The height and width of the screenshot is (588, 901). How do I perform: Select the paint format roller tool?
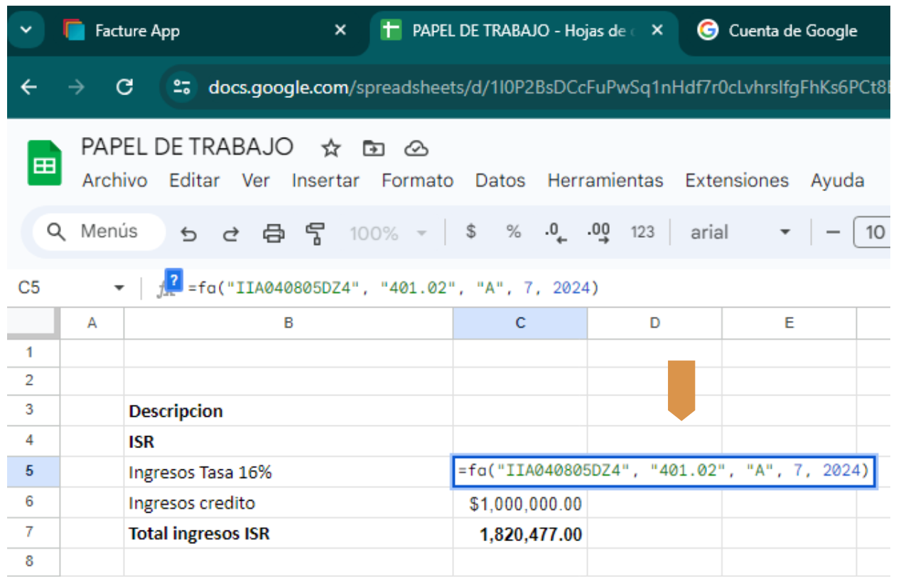[315, 233]
